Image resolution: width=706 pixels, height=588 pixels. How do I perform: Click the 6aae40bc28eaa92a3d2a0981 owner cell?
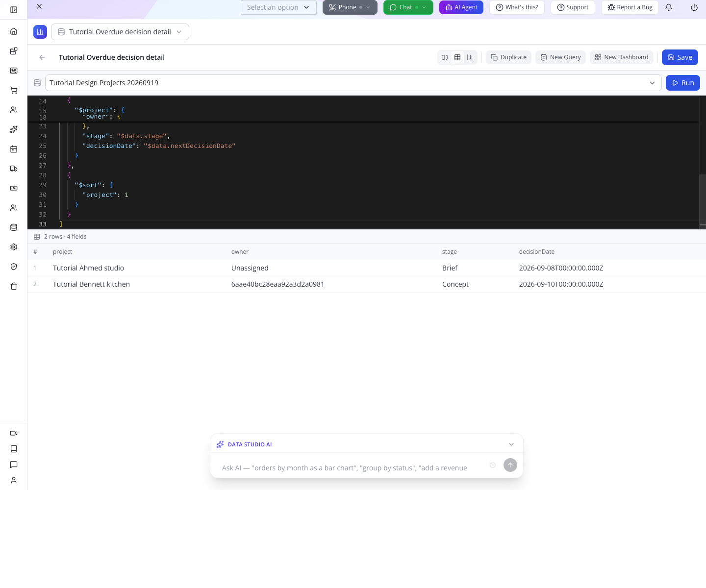(x=277, y=284)
